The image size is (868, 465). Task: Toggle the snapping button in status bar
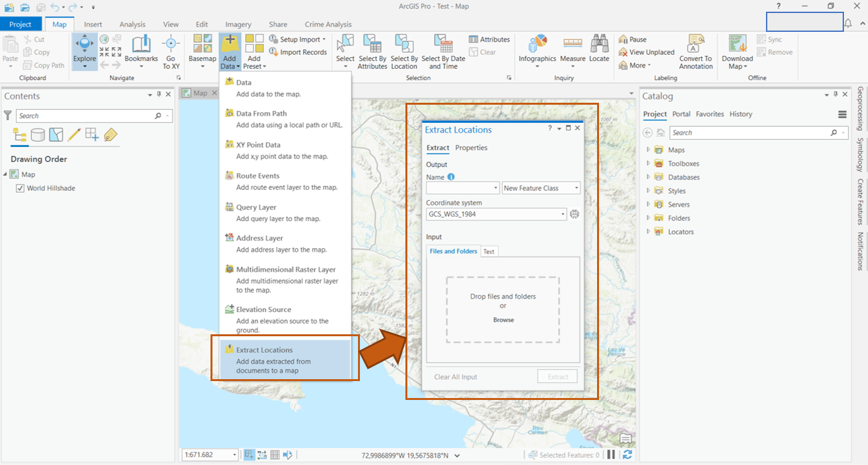[x=249, y=455]
